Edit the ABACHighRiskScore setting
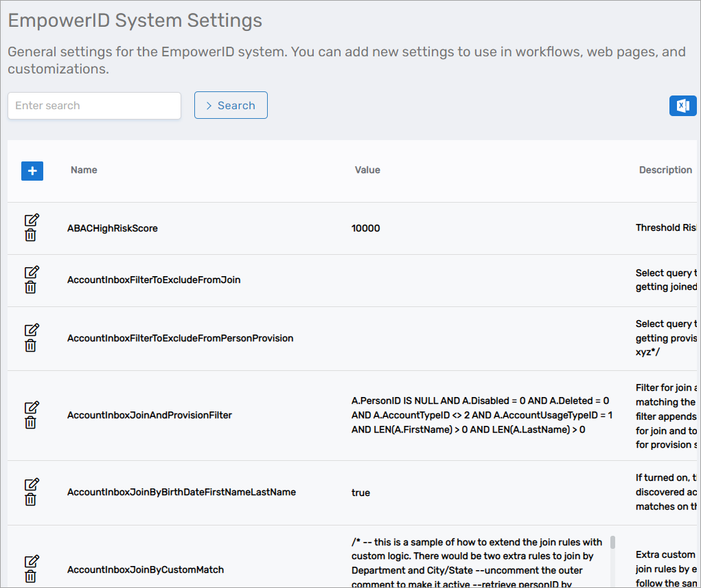The width and height of the screenshot is (701, 588). (x=31, y=220)
